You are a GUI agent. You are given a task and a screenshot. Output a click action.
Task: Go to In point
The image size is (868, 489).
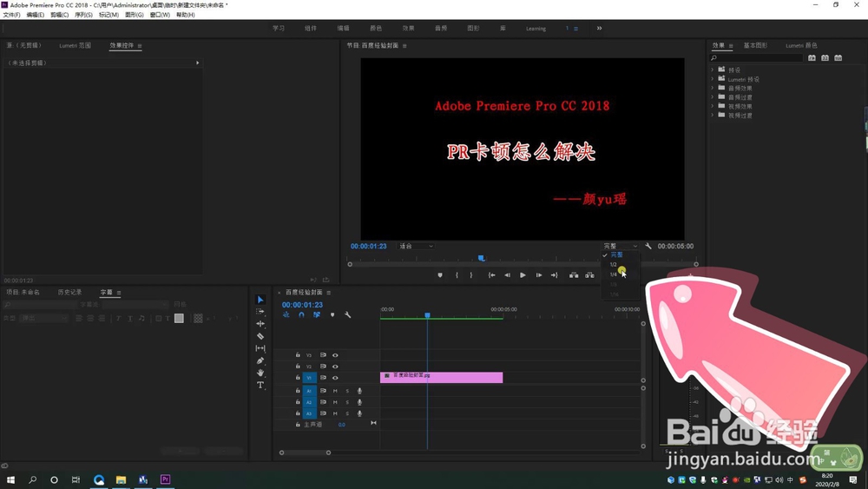pyautogui.click(x=491, y=275)
